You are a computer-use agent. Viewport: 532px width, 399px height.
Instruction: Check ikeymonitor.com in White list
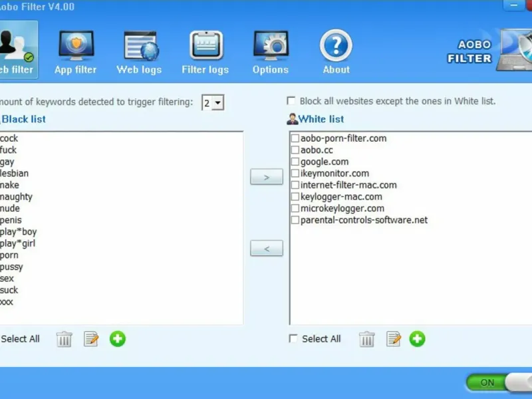click(x=295, y=174)
